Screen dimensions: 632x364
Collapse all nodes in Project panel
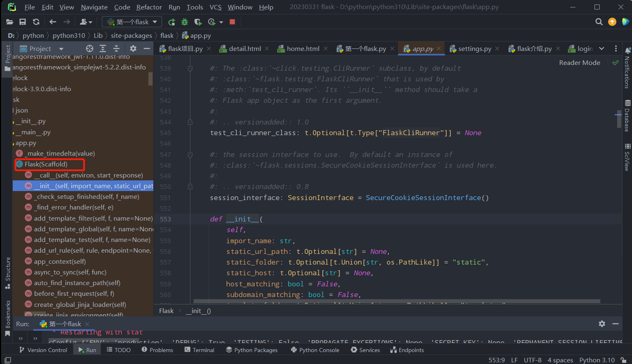click(x=116, y=48)
